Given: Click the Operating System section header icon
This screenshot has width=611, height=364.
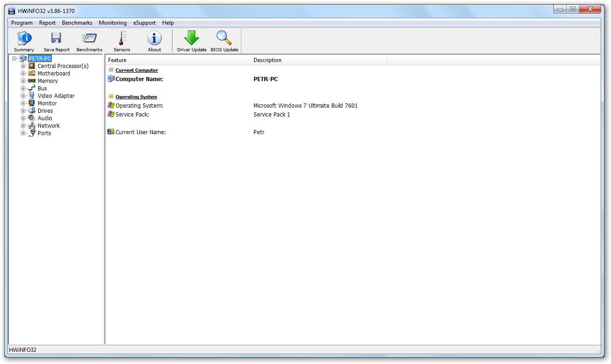Looking at the screenshot, I should (x=111, y=96).
